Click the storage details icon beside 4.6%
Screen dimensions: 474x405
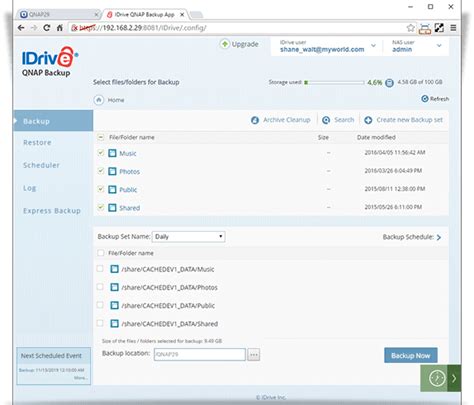389,82
